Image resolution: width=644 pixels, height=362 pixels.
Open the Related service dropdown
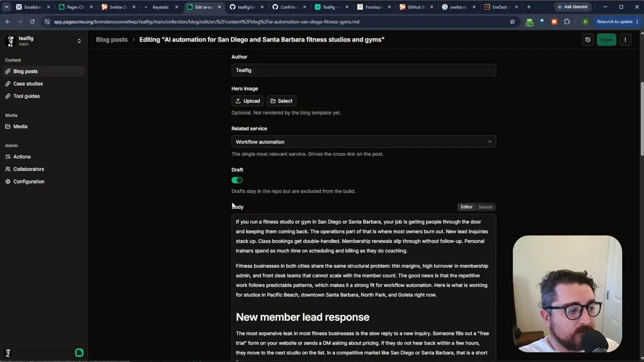[x=364, y=142]
